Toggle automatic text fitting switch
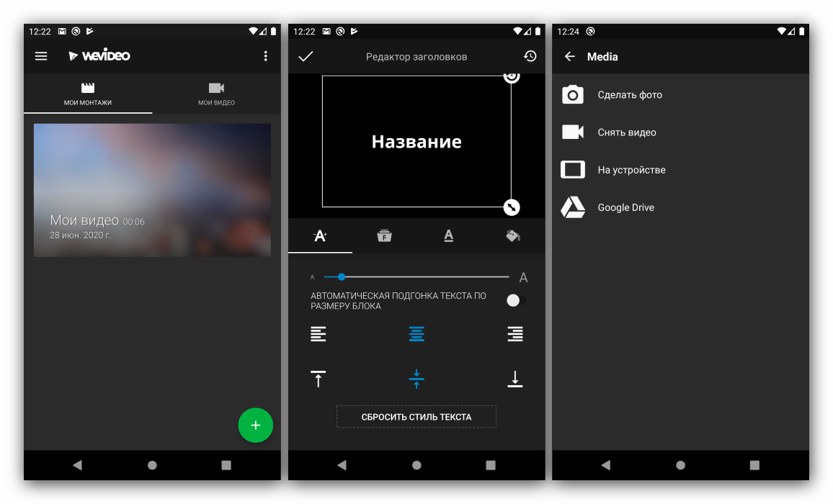The image size is (833, 504). [515, 300]
